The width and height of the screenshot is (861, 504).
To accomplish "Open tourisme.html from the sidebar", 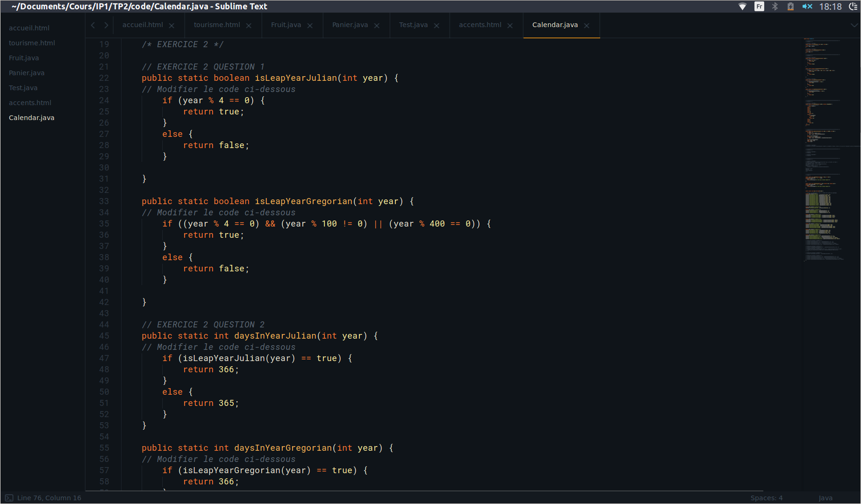I will (32, 43).
